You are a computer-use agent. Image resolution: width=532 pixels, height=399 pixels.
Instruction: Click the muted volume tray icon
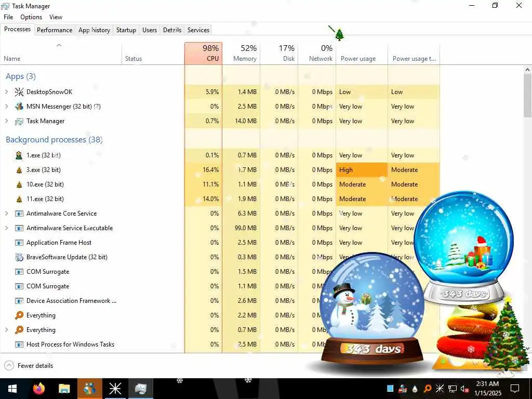click(464, 389)
